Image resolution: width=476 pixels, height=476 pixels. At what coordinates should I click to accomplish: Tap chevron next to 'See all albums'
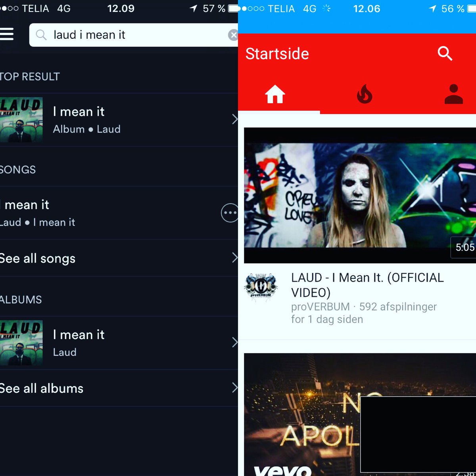pyautogui.click(x=234, y=388)
